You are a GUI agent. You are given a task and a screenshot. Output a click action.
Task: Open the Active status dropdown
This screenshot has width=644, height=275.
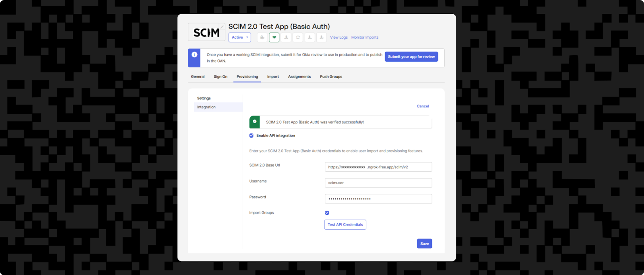[x=239, y=37]
